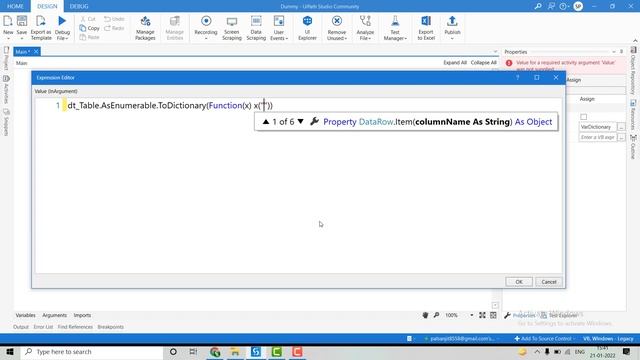Go to next overload in tooltip
This screenshot has width=640, height=360.
pyautogui.click(x=301, y=122)
